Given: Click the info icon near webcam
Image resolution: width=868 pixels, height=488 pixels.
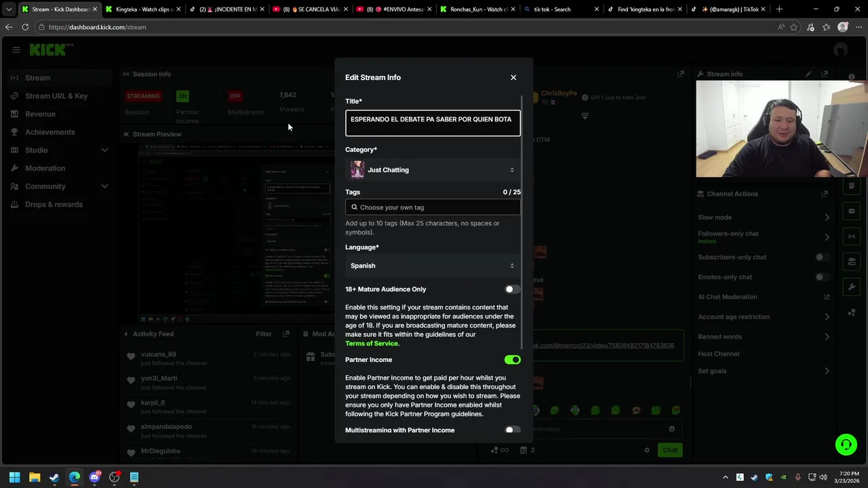Looking at the screenshot, I should tap(852, 77).
